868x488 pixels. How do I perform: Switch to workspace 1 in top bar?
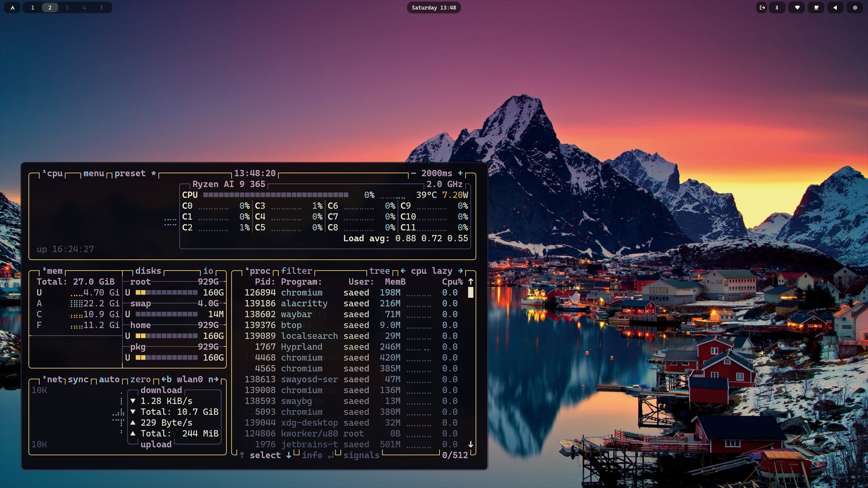click(33, 8)
